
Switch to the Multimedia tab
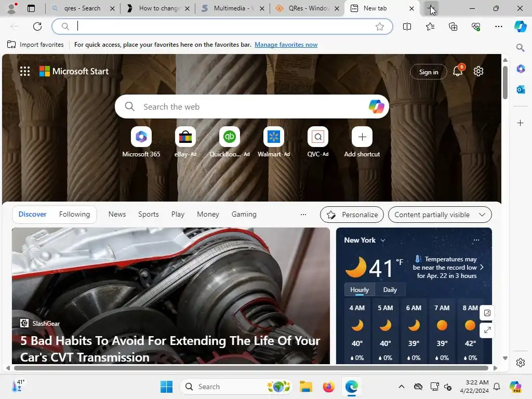[x=232, y=8]
